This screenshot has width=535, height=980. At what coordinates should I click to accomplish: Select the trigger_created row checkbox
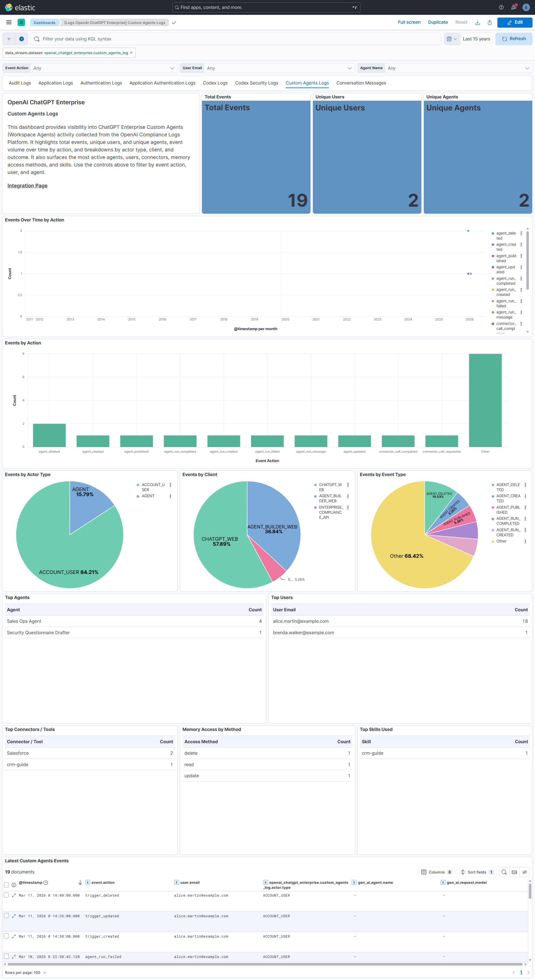coord(6,936)
